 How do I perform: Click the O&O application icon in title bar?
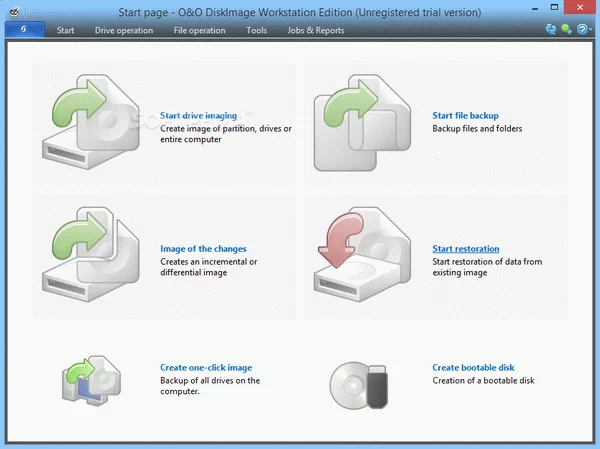click(x=14, y=12)
